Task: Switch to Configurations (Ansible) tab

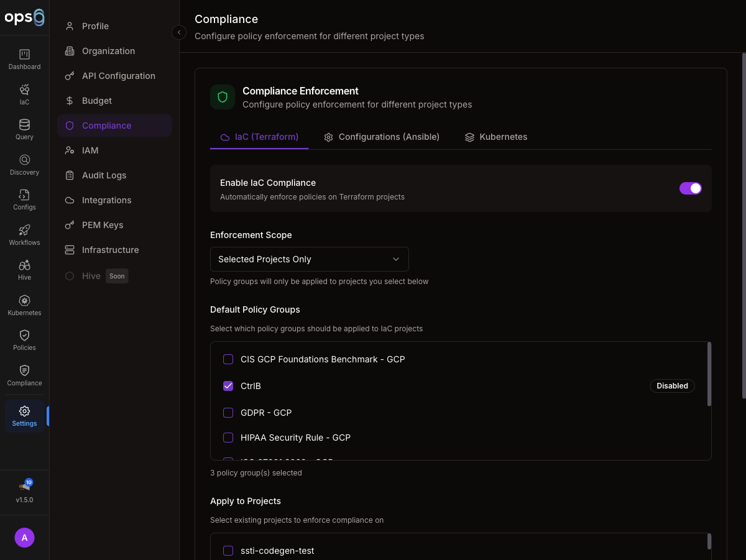Action: (x=382, y=137)
